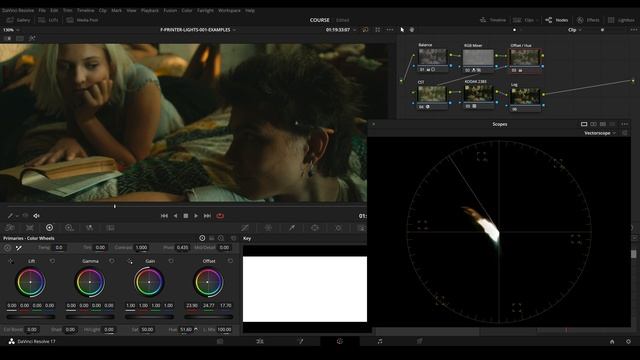Open the Clip menu
This screenshot has width=640, height=360.
point(103,10)
